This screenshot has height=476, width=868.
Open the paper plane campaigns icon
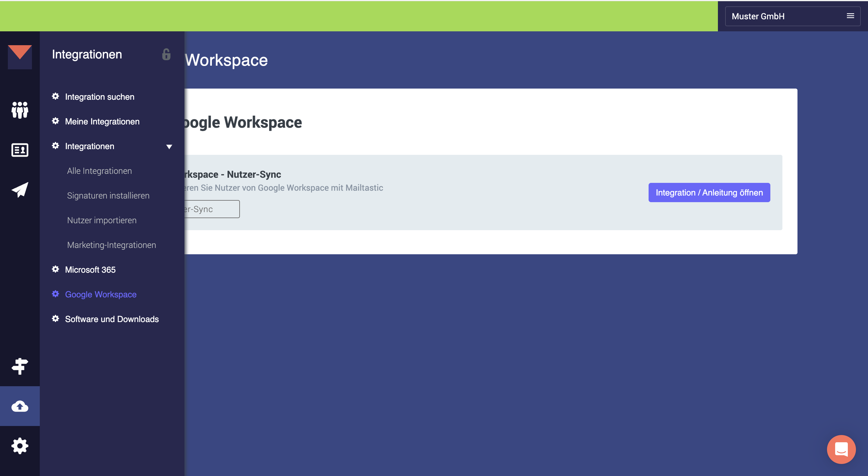pos(20,190)
